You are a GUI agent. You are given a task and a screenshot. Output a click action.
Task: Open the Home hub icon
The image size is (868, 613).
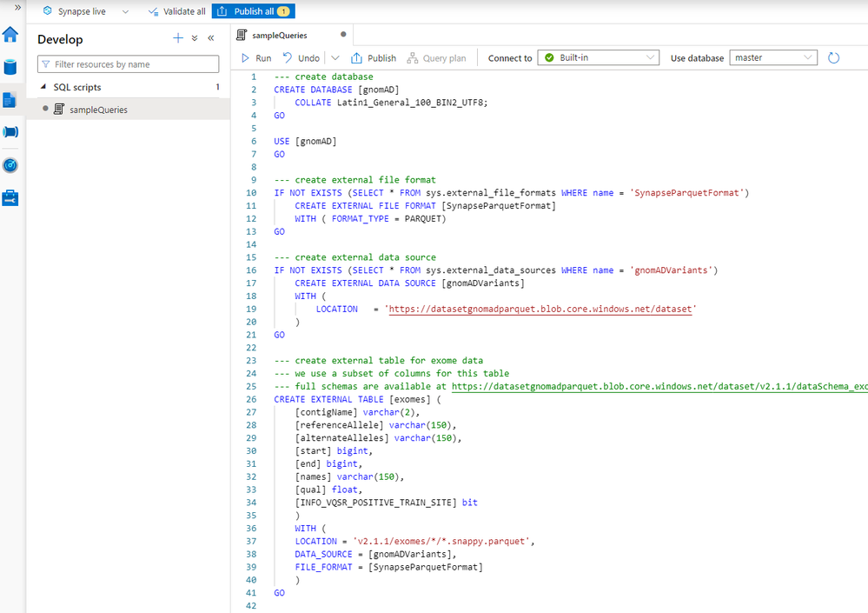point(10,34)
